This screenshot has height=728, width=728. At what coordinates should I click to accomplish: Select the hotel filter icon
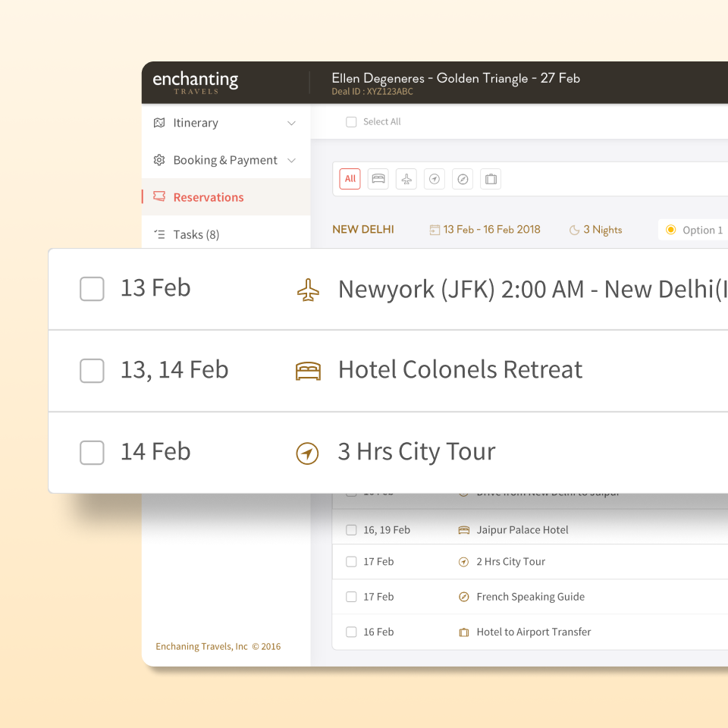coord(378,179)
